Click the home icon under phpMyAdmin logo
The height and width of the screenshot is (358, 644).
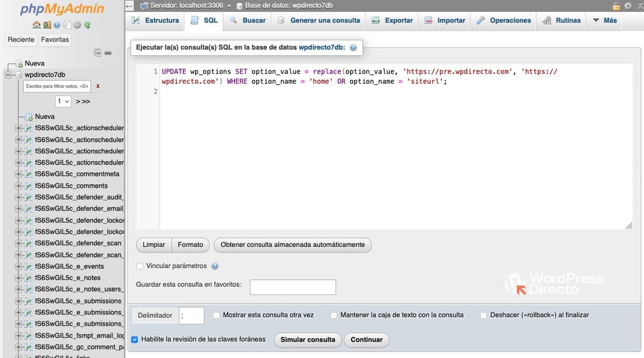tap(37, 25)
